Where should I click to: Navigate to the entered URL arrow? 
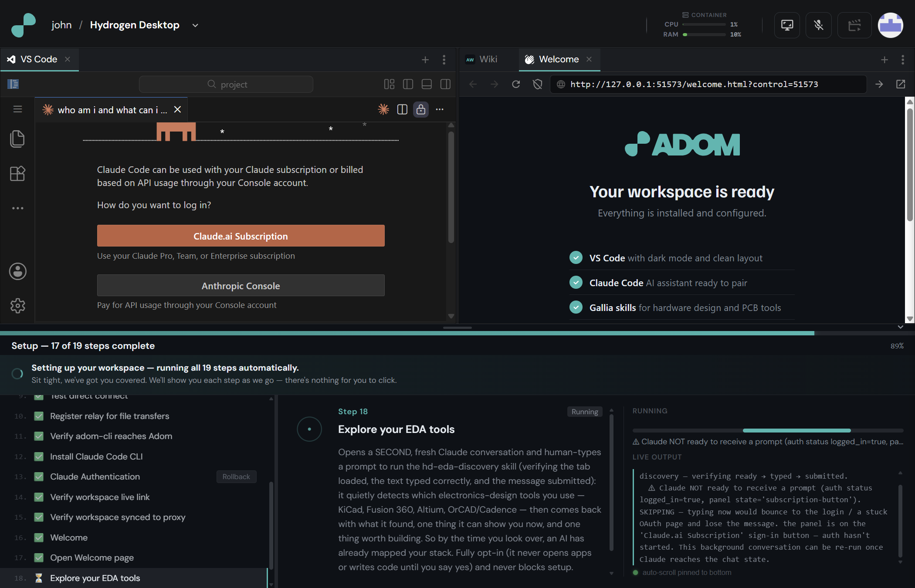point(879,84)
